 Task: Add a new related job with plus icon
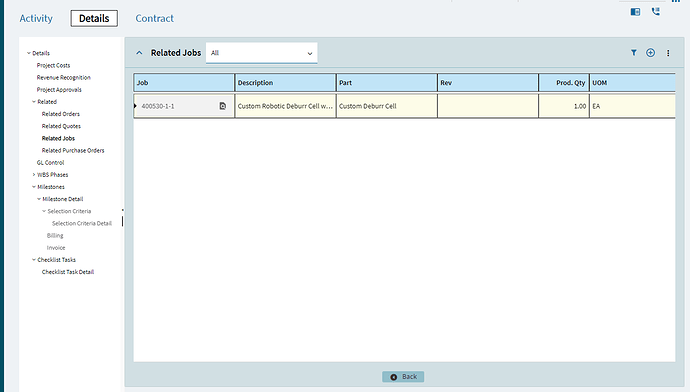coord(650,53)
